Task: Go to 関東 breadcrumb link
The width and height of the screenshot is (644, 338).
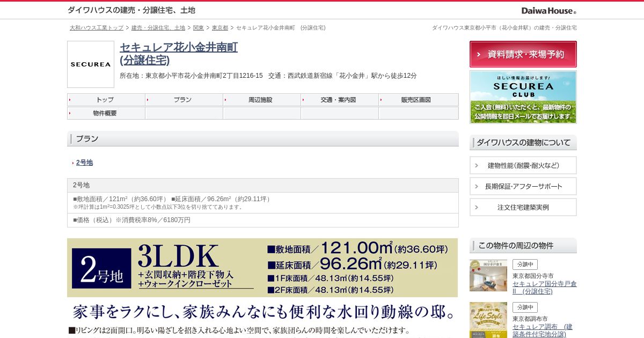Action: pyautogui.click(x=199, y=28)
